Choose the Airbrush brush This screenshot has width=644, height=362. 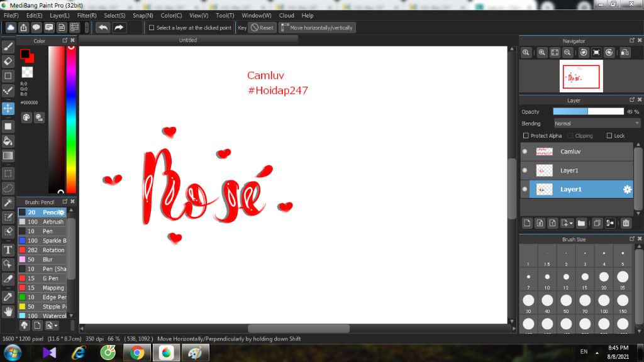[x=42, y=222]
